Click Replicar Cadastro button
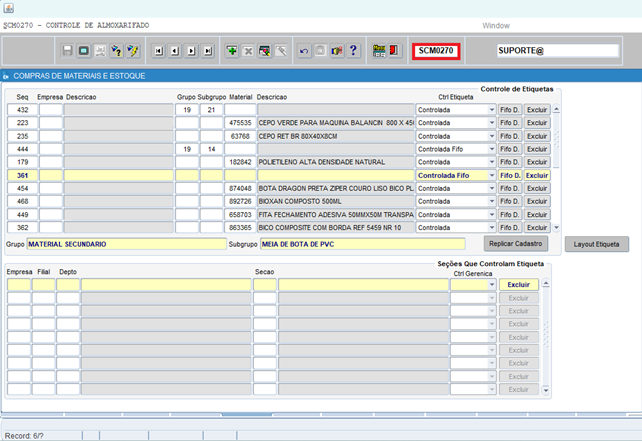 click(x=515, y=244)
